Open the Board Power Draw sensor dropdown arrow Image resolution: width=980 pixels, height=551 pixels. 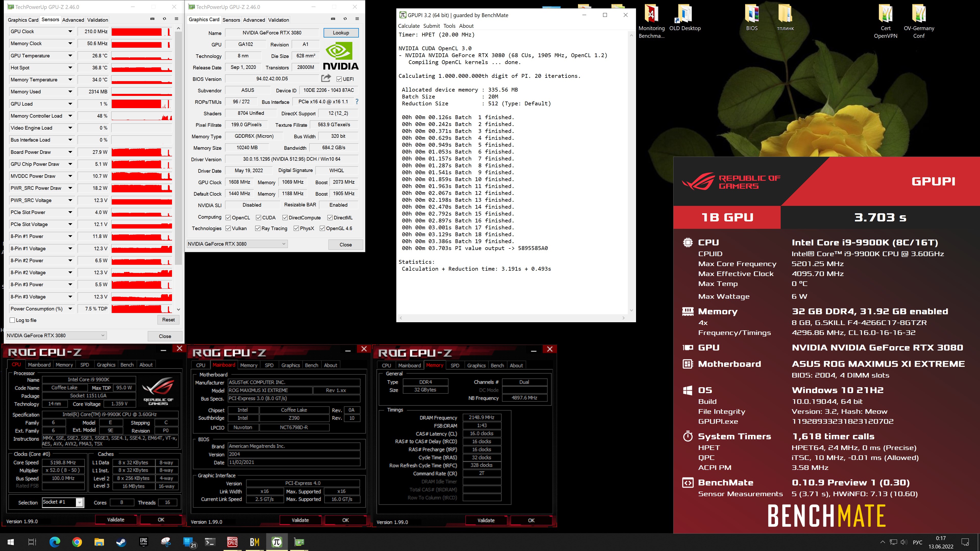[x=70, y=152]
